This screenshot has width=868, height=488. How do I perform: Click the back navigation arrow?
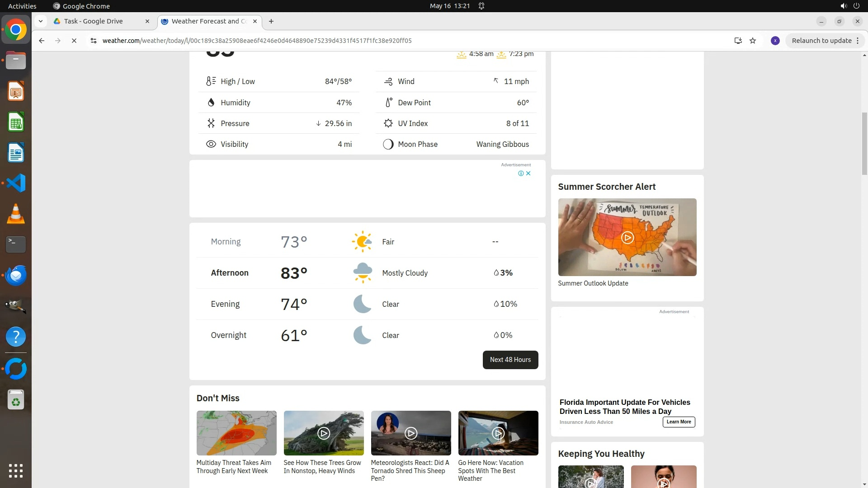42,41
